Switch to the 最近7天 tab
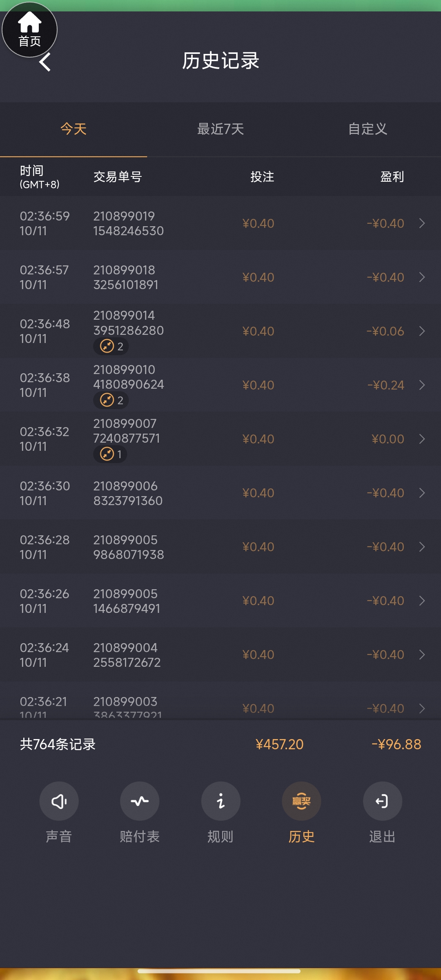 220,129
